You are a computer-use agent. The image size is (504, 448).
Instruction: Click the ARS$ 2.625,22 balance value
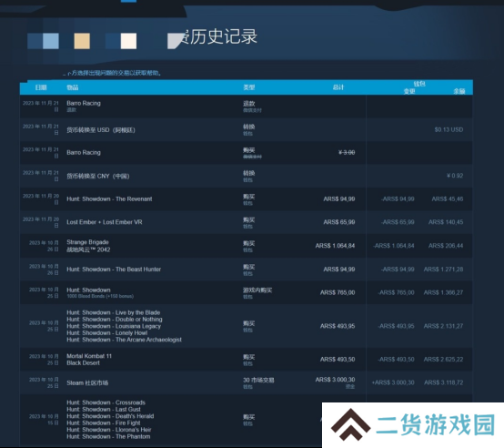444,360
